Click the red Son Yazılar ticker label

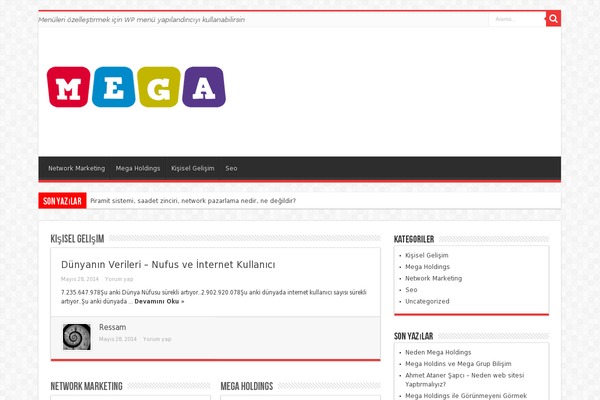[x=62, y=201]
